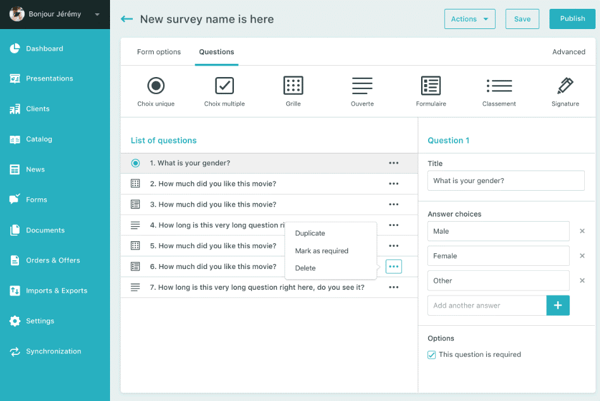This screenshot has width=600, height=401.
Task: Click the Publish button
Action: 572,19
